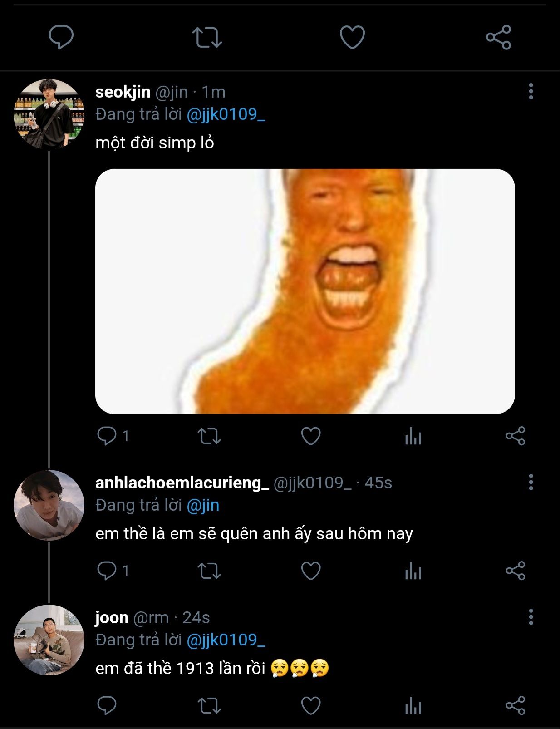This screenshot has height=729, width=560.
Task: Reply to anhlachoemlacurieng_'s comment
Action: point(107,571)
